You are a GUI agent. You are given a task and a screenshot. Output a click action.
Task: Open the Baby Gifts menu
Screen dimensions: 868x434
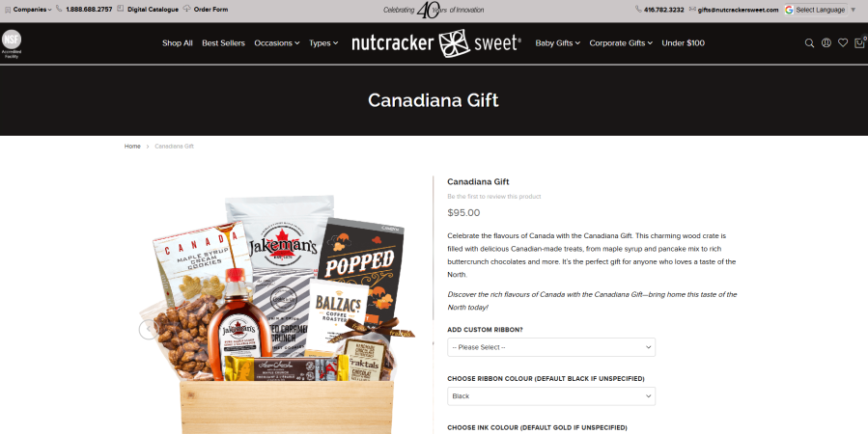click(557, 43)
